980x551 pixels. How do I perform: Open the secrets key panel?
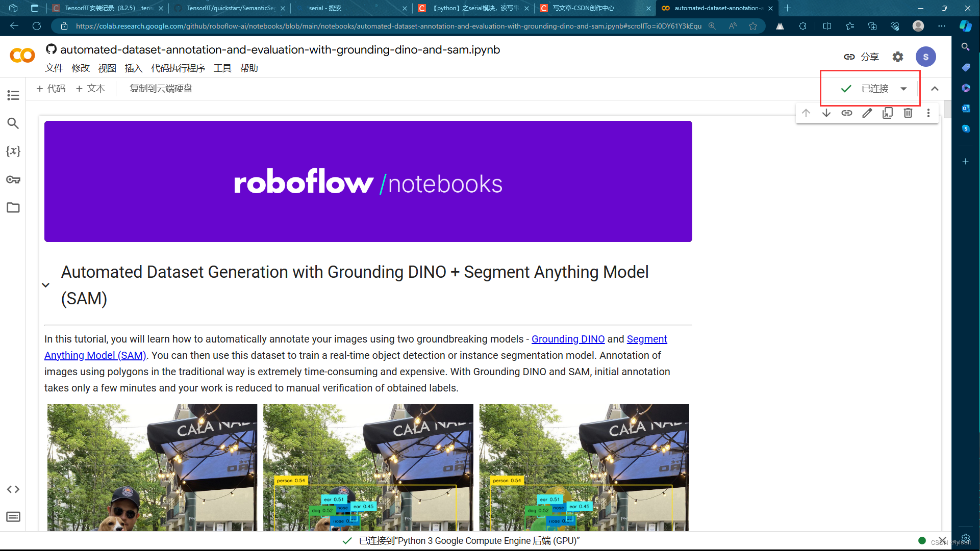13,179
